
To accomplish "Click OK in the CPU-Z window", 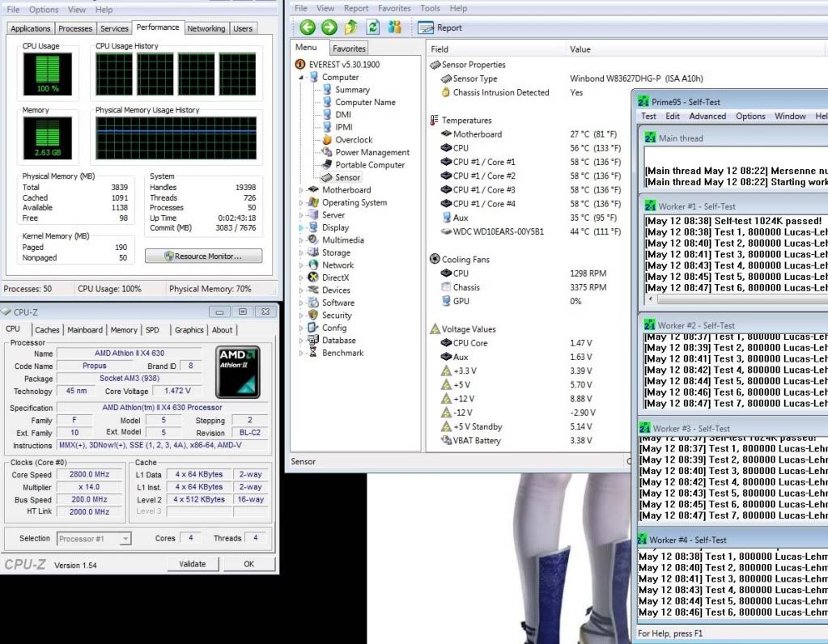I will (248, 564).
